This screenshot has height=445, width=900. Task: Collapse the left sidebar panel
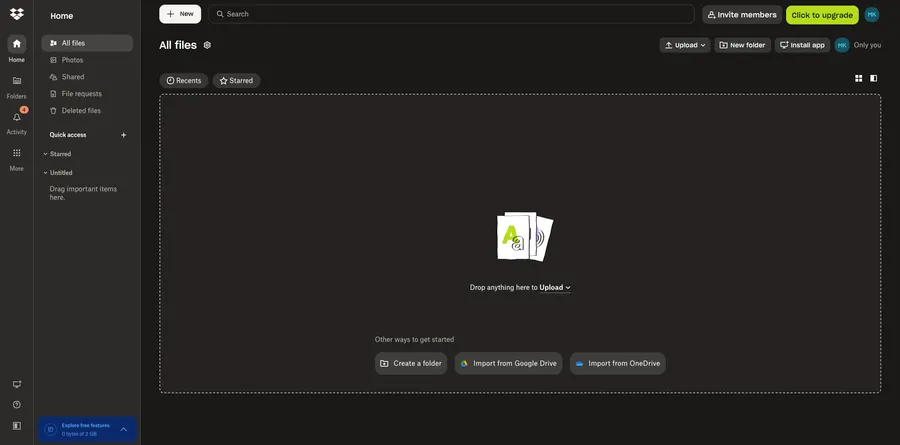[x=16, y=425]
